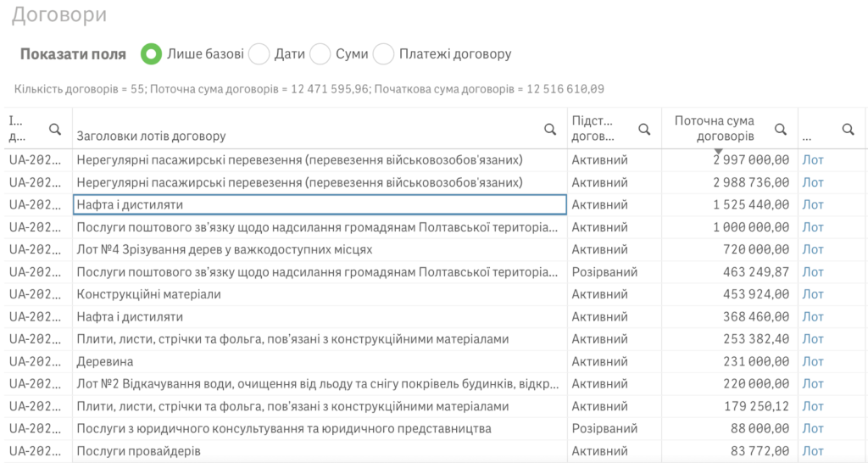This screenshot has height=463, width=868.
Task: Click Конструкційні матеріали lot title cell
Action: point(149,294)
